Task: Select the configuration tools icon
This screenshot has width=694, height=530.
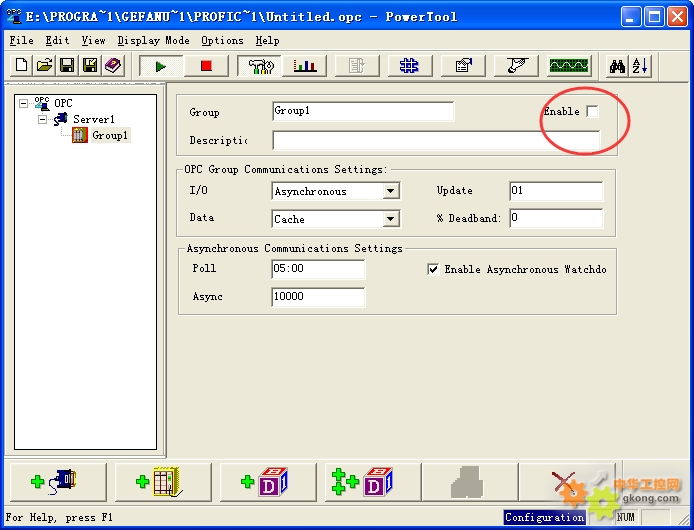Action: point(260,66)
